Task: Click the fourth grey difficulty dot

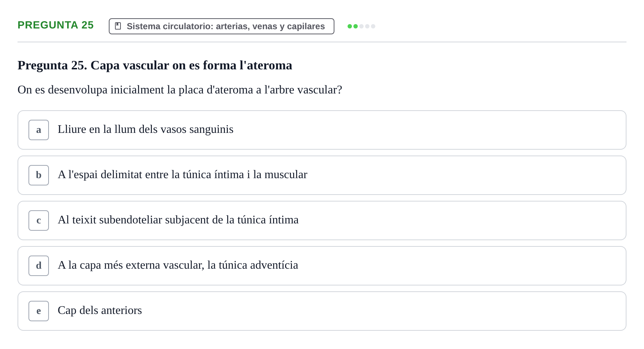Action: click(x=367, y=26)
